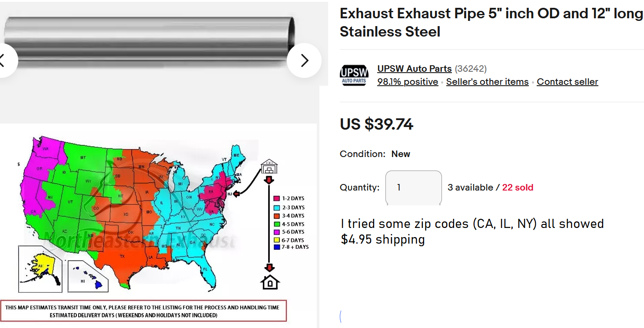
Task: Click the Hawaii inset on the map
Action: pos(88,276)
